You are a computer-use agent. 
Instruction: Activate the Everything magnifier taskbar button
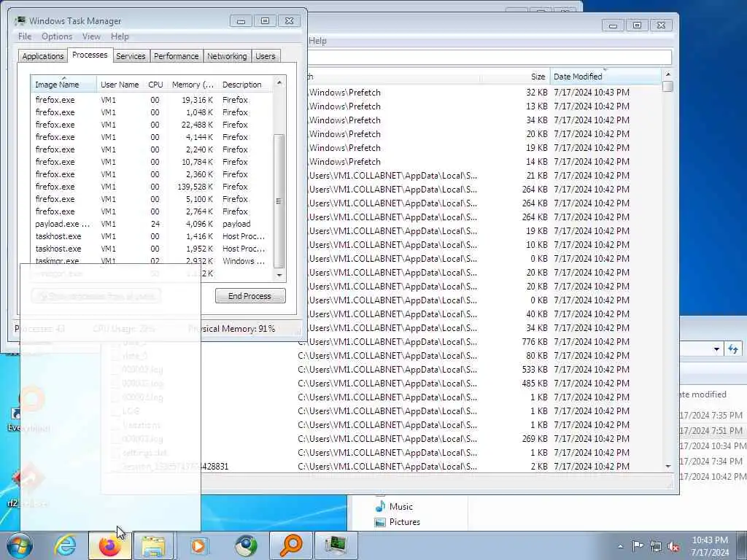(x=290, y=545)
